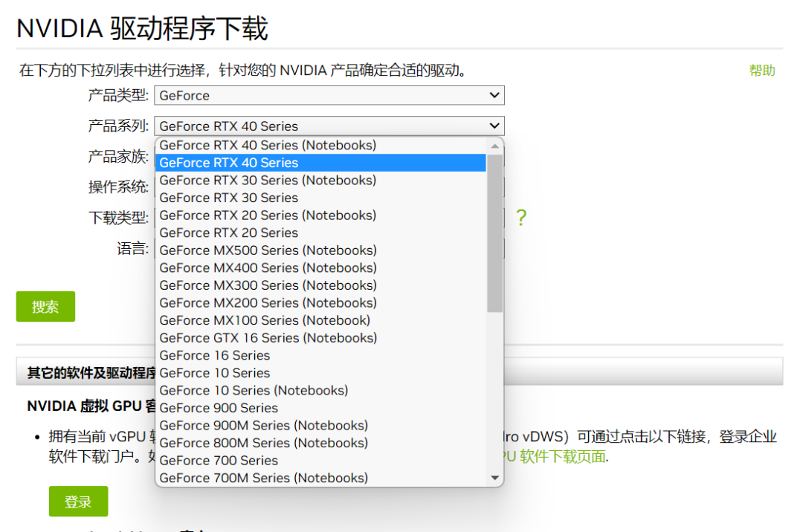Select GeForce 800M Series (Notebooks)

(x=320, y=443)
